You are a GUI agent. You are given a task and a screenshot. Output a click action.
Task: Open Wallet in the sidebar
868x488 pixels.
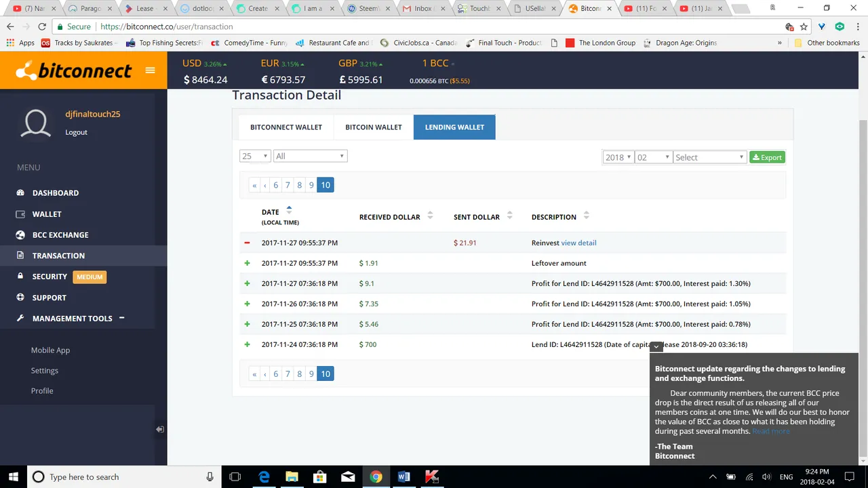47,213
